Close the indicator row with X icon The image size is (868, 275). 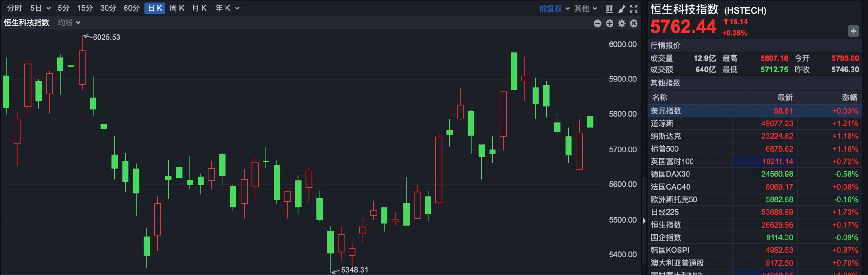pos(634,24)
